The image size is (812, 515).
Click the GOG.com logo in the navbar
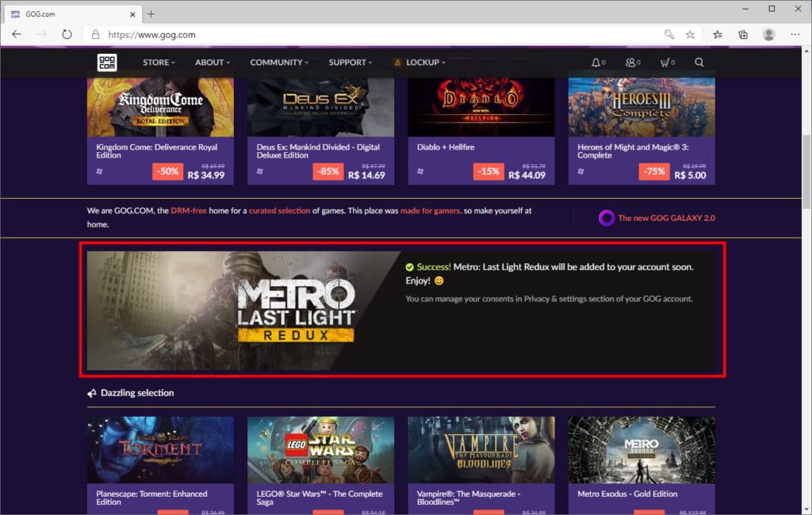coord(107,63)
